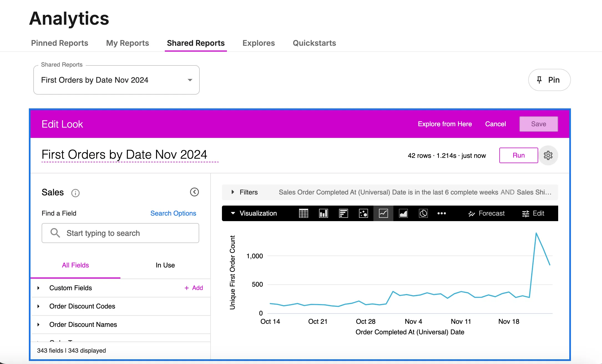Select the Shared Reports tab
This screenshot has width=602, height=364.
tap(196, 43)
